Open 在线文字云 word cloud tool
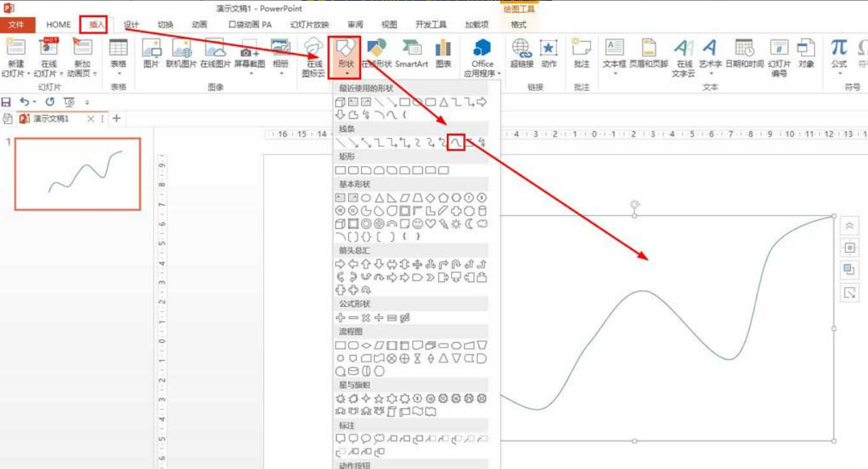This screenshot has height=469, width=868. point(684,60)
